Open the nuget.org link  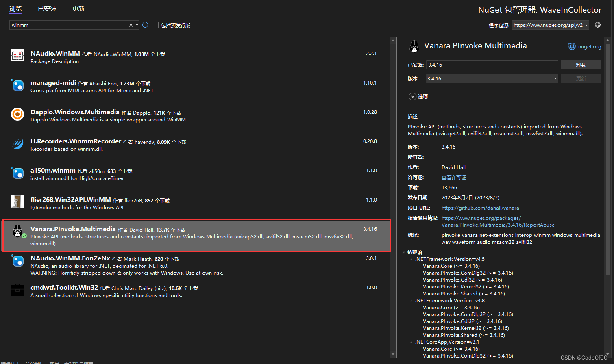(x=590, y=47)
